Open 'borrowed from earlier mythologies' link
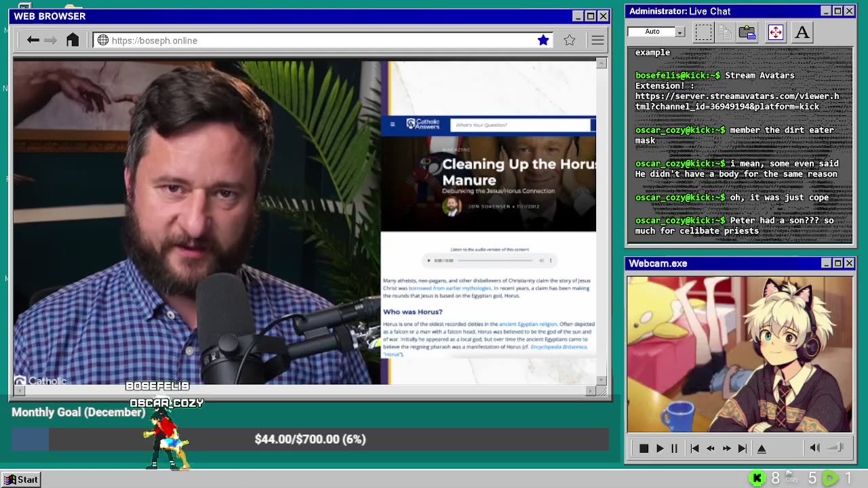Image resolution: width=868 pixels, height=488 pixels. 450,288
